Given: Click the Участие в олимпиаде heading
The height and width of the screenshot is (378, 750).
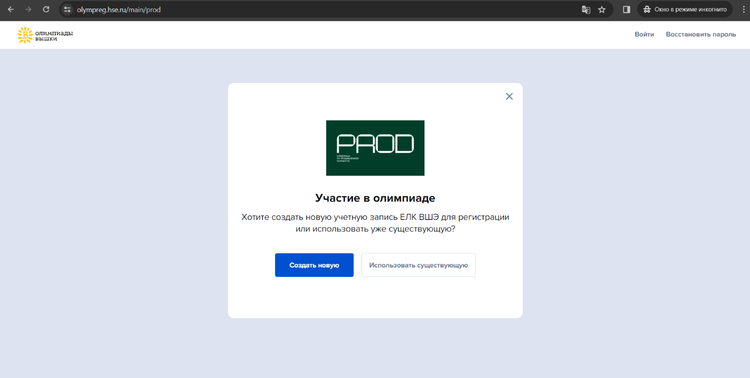Looking at the screenshot, I should point(375,198).
